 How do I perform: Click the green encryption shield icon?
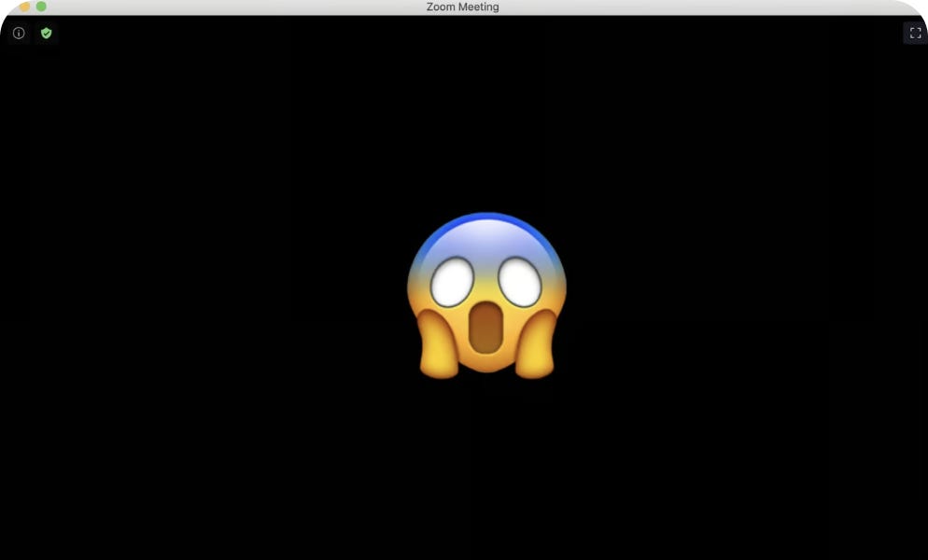pyautogui.click(x=46, y=34)
